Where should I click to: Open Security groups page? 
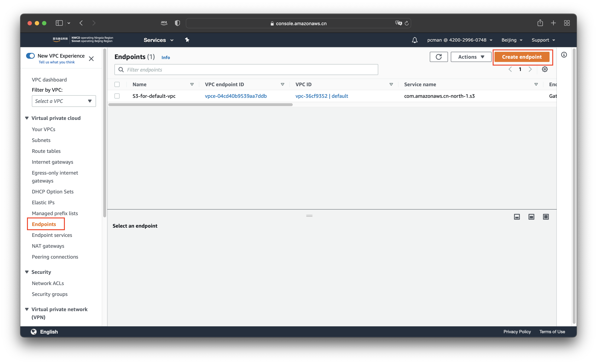coord(50,294)
